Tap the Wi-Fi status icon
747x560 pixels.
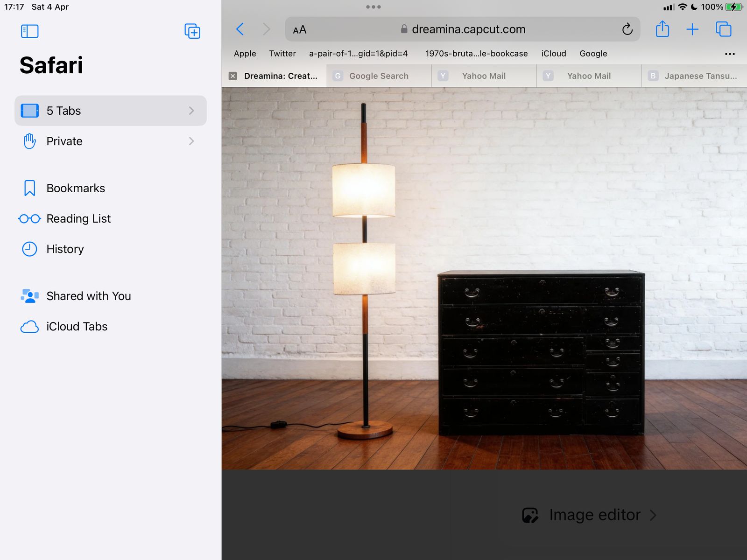coord(683,7)
